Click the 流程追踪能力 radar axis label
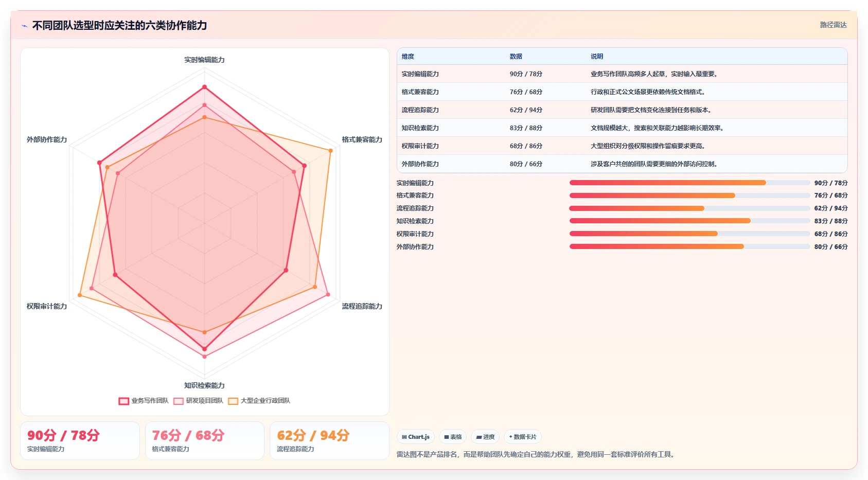This screenshot has height=480, width=868. click(x=362, y=306)
